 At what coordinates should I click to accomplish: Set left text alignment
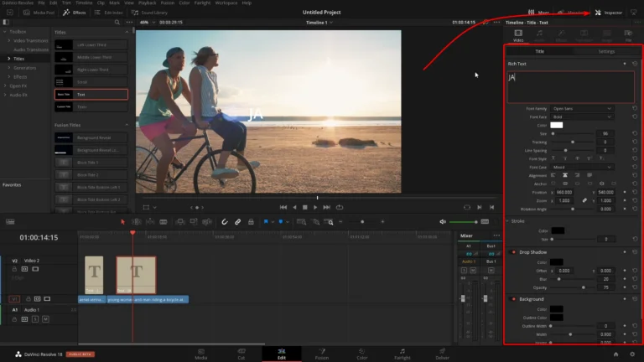point(553,175)
